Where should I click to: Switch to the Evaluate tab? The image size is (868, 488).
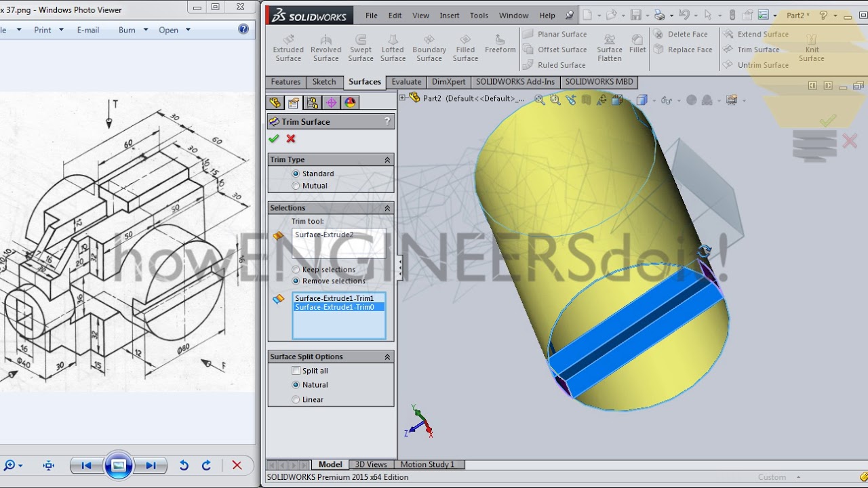(406, 82)
